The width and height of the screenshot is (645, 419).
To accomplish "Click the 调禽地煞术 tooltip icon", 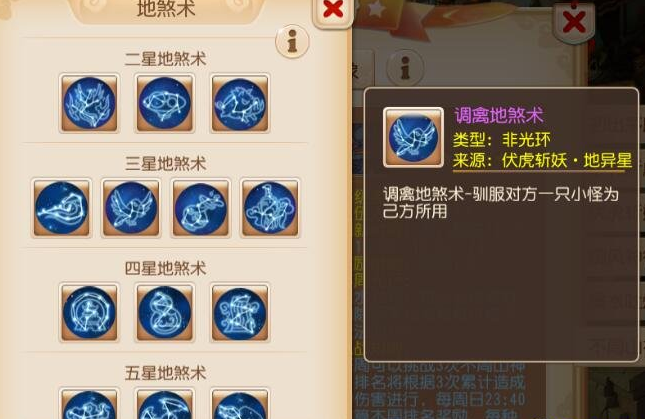I will coord(413,137).
